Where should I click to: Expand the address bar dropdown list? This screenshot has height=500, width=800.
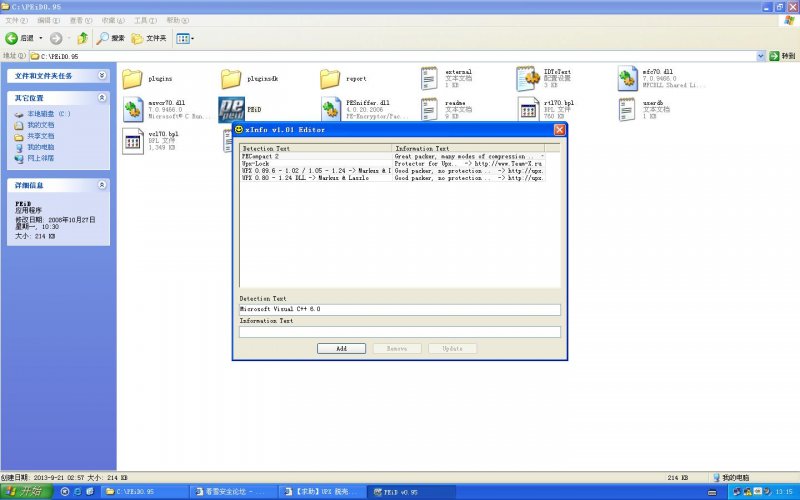point(761,56)
